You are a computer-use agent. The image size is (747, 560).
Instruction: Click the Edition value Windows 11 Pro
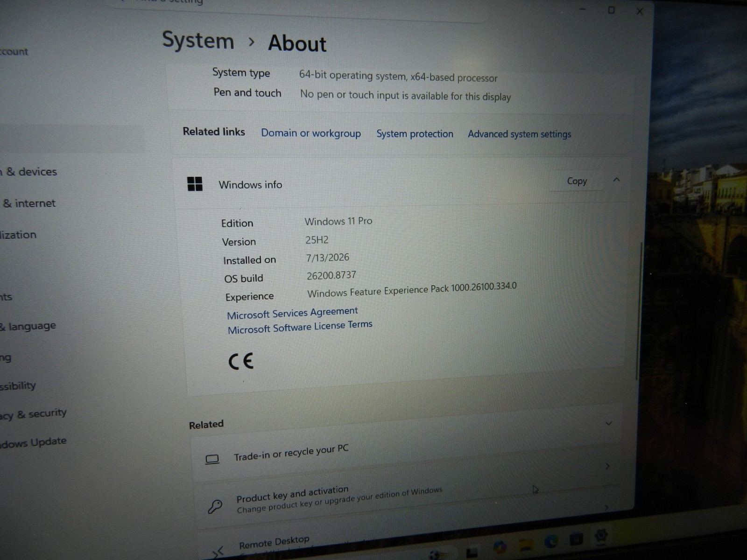(x=338, y=221)
